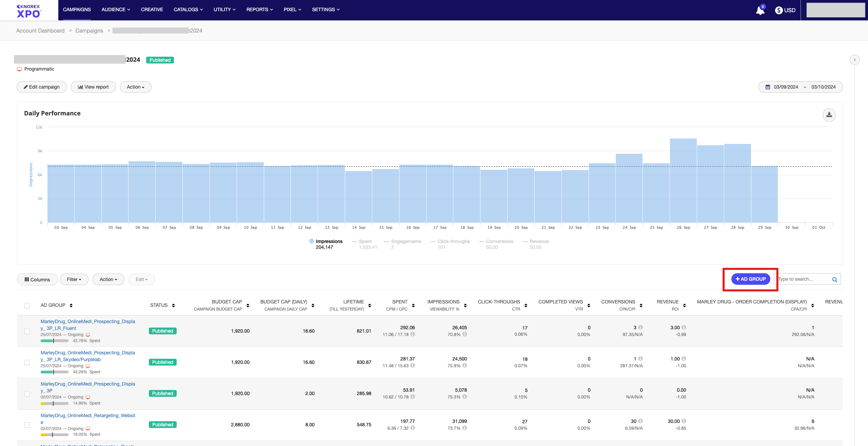Open the Creative menu item
This screenshot has height=446, width=868.
click(152, 10)
